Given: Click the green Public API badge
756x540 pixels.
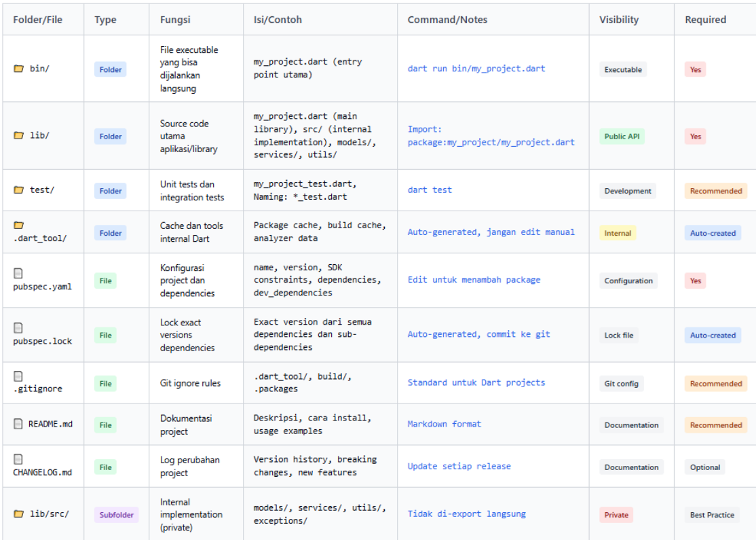Looking at the screenshot, I should (622, 137).
